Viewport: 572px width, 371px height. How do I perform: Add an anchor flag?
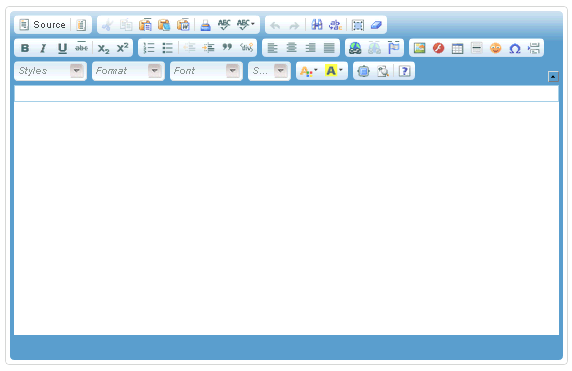[x=394, y=48]
